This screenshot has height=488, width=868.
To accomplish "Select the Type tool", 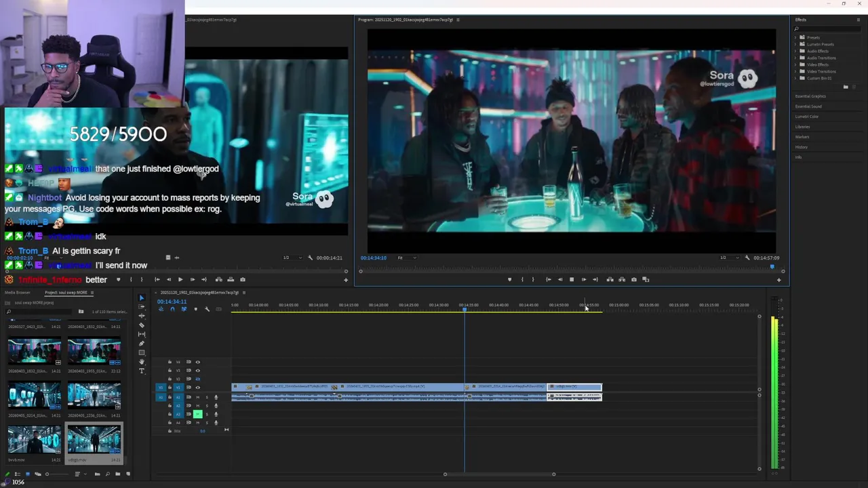I will [x=142, y=371].
